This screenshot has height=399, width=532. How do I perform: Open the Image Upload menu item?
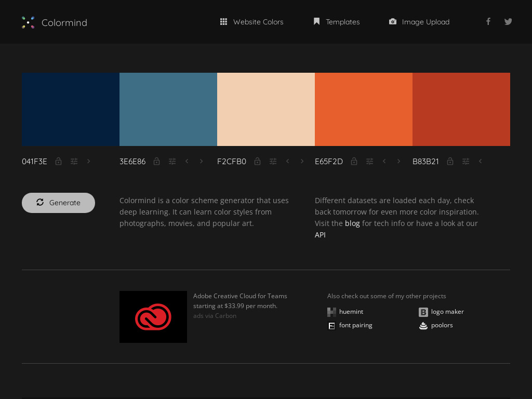(x=419, y=22)
